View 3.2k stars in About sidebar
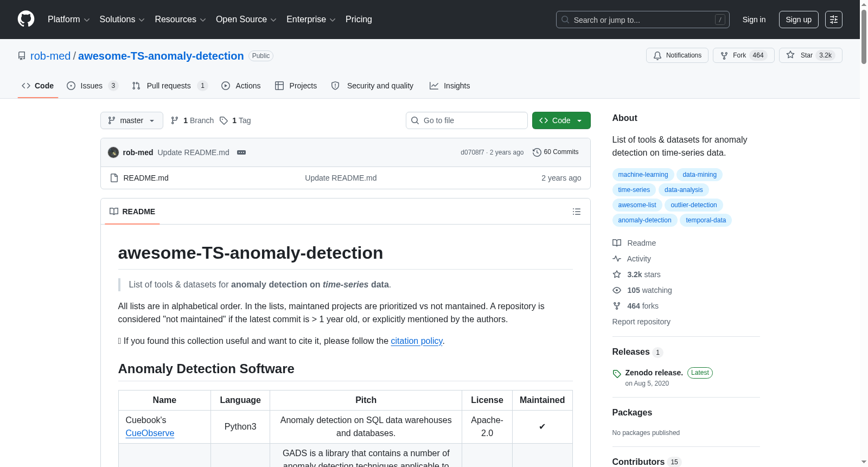 [x=636, y=274]
